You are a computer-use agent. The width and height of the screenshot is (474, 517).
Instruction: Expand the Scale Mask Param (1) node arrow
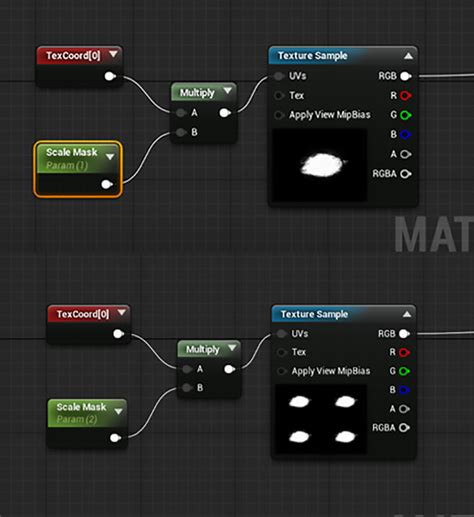point(110,157)
